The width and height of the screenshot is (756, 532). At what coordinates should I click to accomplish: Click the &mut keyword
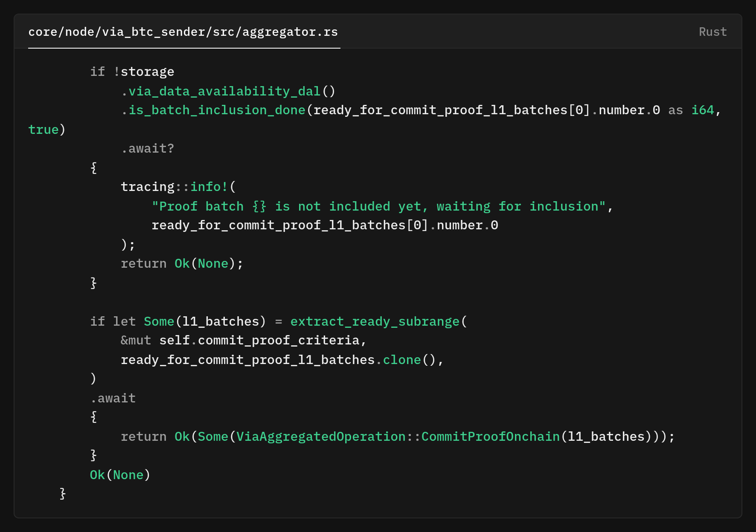(136, 341)
